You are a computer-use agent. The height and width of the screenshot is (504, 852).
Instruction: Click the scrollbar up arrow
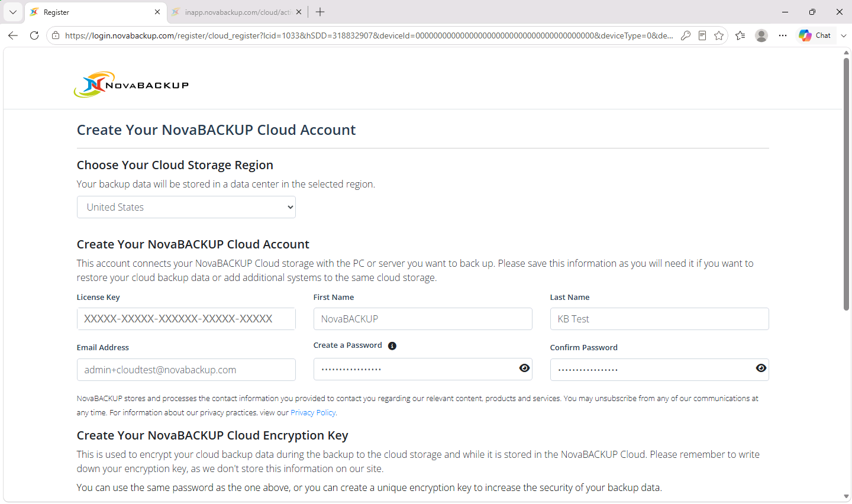847,53
